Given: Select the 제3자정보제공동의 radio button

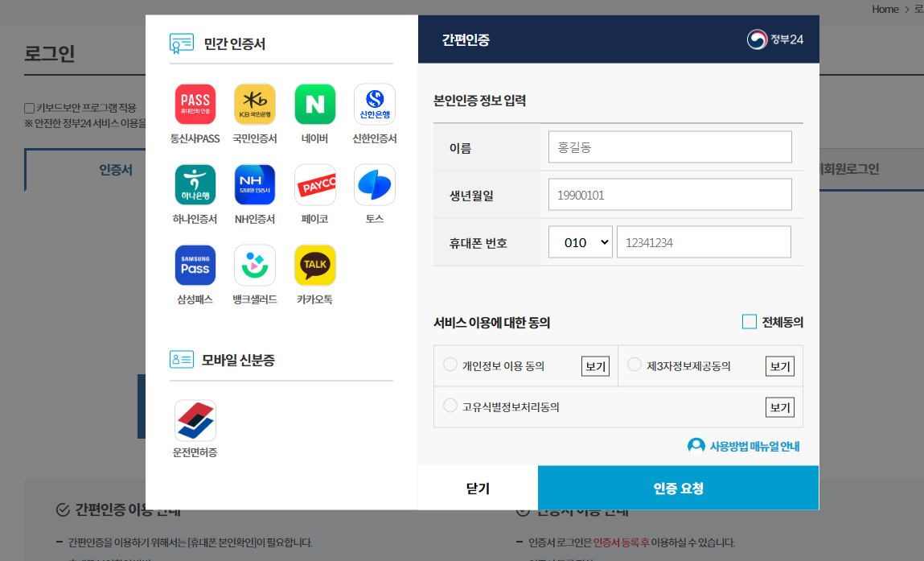Looking at the screenshot, I should 634,365.
